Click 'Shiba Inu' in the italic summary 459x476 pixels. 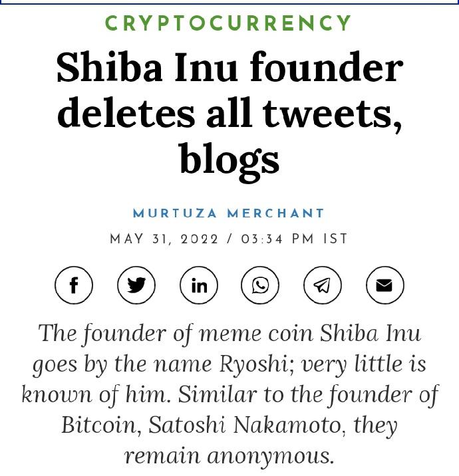(371, 333)
